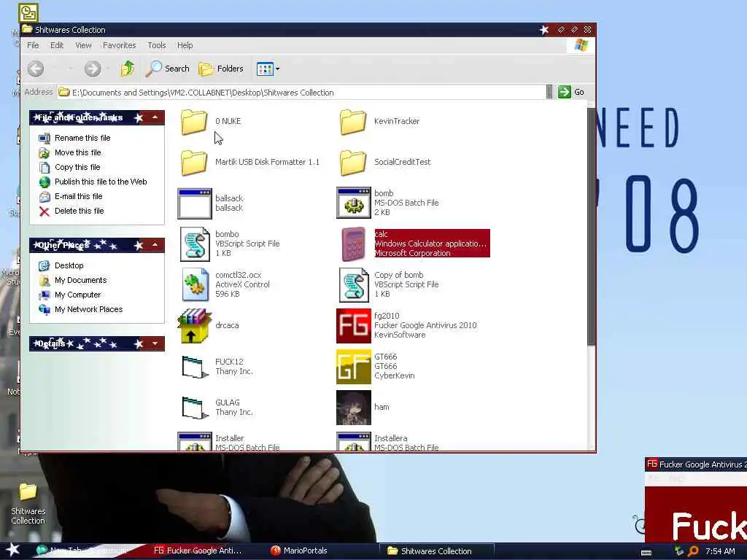This screenshot has width=747, height=560.
Task: Select the ham image thumbnail
Action: [x=354, y=408]
